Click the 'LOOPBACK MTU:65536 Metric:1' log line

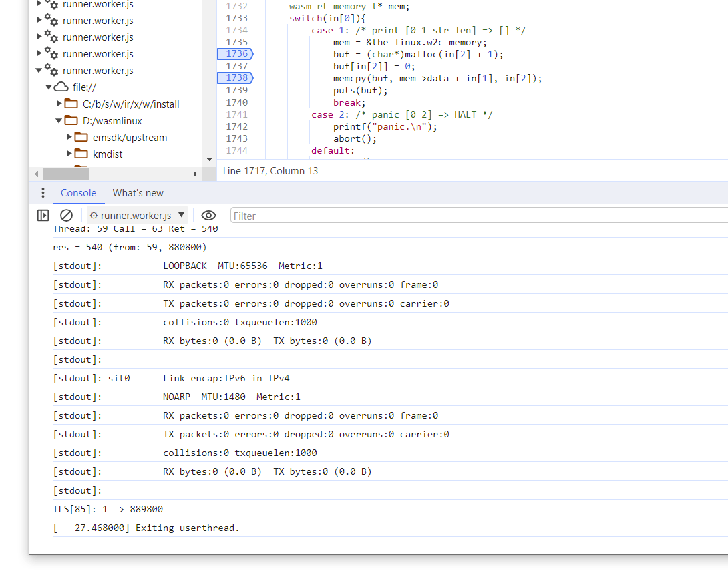pos(188,266)
